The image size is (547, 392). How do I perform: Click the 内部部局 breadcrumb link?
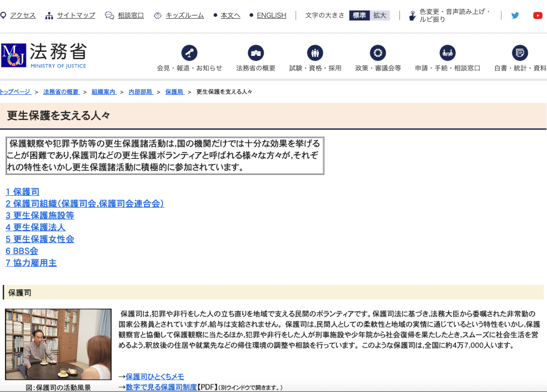click(x=141, y=92)
